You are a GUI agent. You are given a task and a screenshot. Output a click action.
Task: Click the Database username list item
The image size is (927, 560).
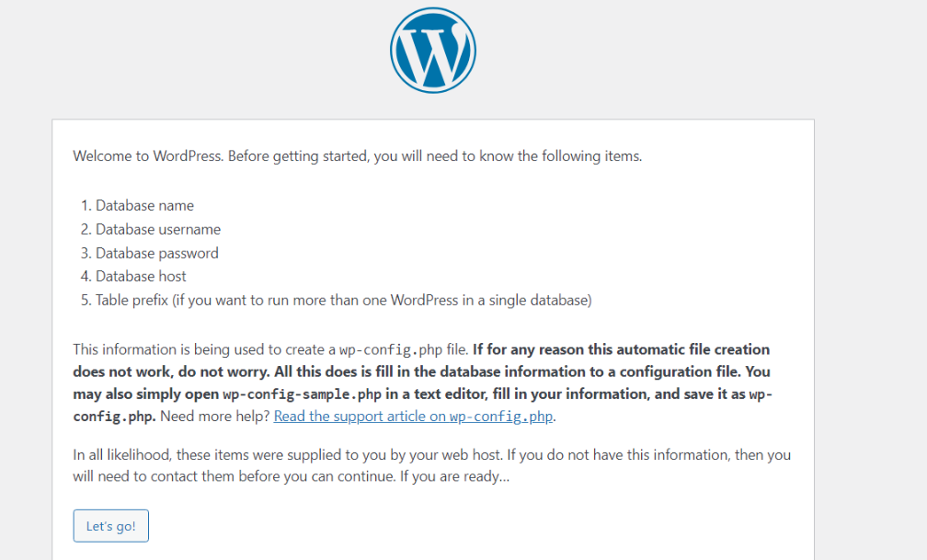coord(156,229)
